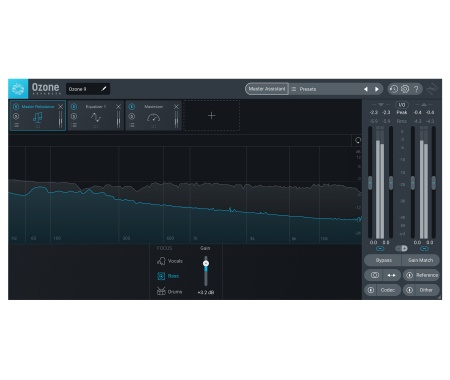Focus on Drums
450x380 pixels.
pos(170,291)
